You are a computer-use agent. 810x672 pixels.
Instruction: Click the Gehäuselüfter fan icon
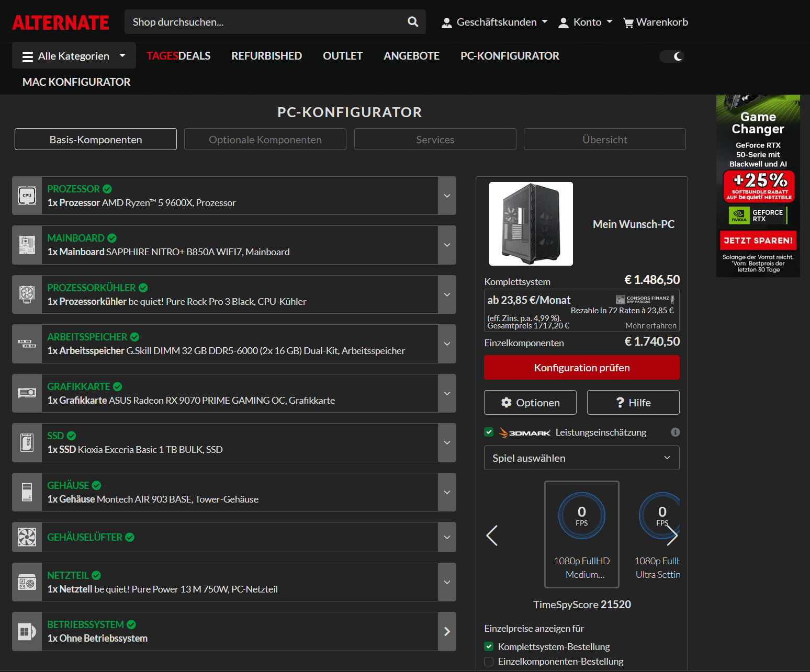coord(27,537)
